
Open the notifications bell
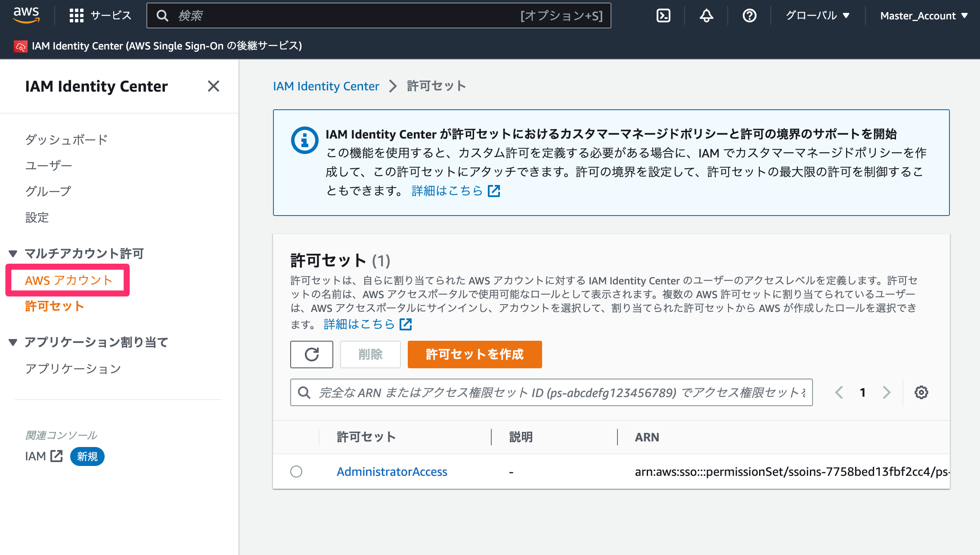[x=706, y=16]
